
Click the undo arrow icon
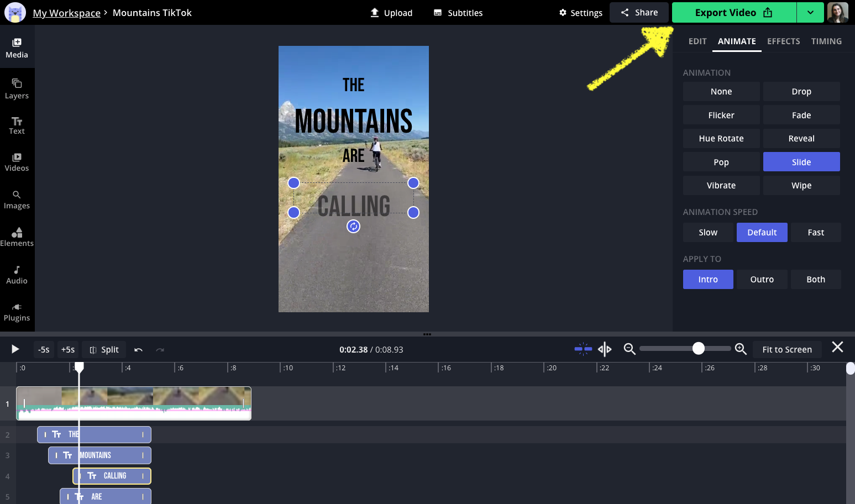pyautogui.click(x=138, y=350)
